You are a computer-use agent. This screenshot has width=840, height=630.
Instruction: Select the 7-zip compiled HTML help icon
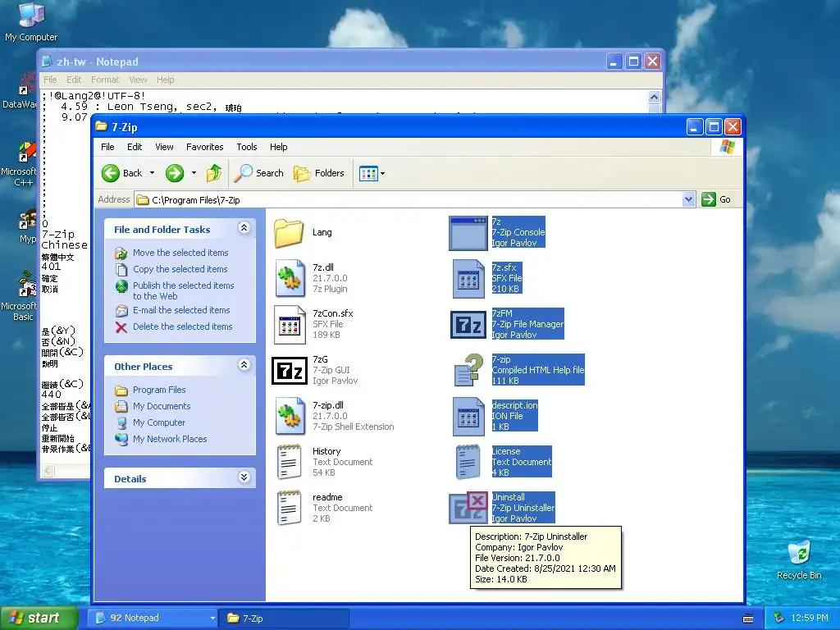468,370
